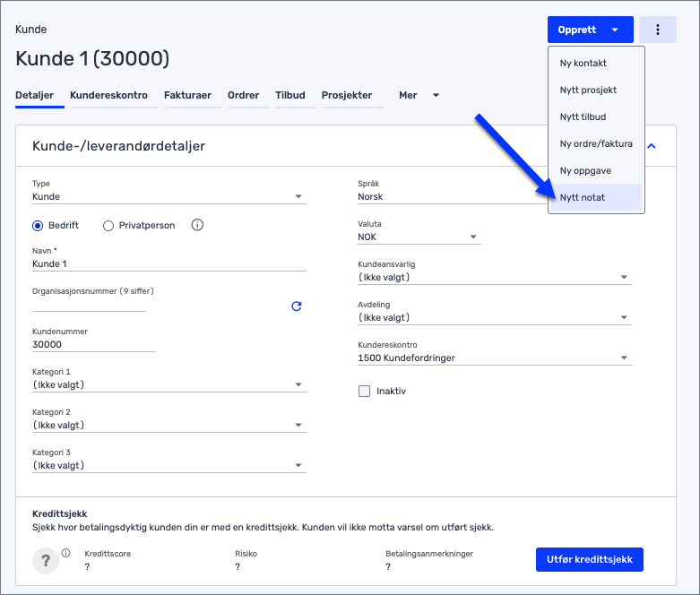Click the Organisasjonsnummer input field
Screen dimensions: 700x595
click(89, 305)
